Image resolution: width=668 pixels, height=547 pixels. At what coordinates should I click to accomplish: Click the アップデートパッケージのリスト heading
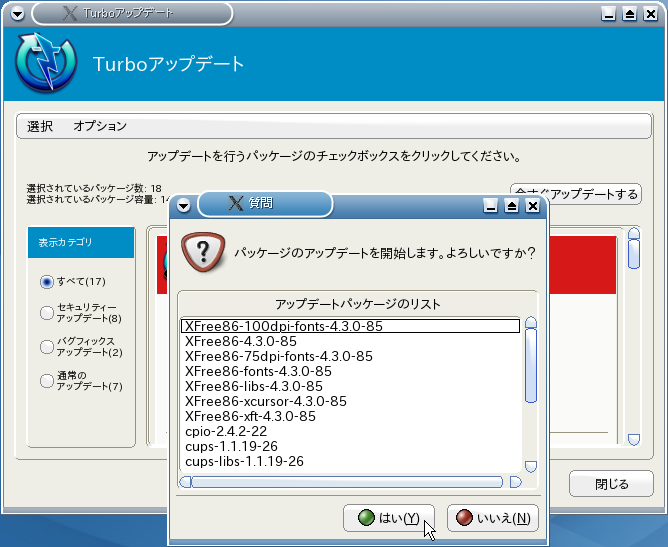tap(357, 304)
